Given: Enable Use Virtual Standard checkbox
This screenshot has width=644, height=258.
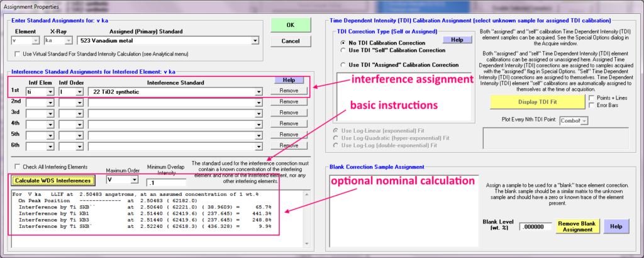Looking at the screenshot, I should click(17, 54).
